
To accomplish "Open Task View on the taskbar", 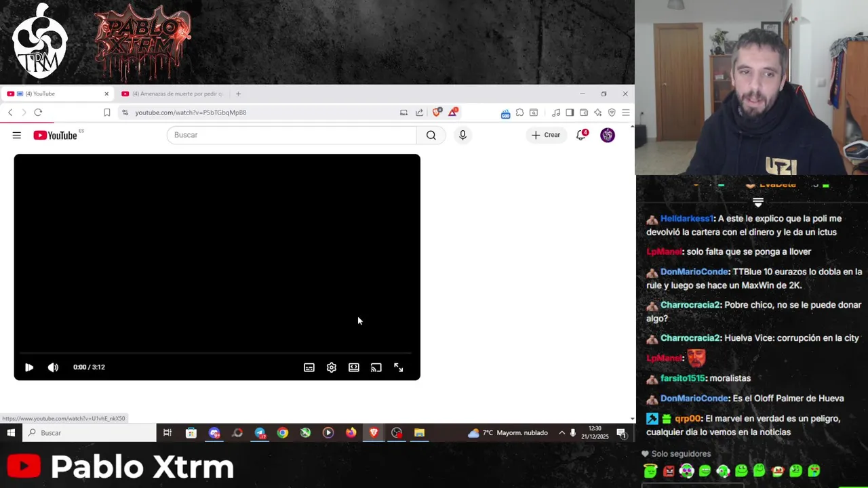I will (167, 433).
